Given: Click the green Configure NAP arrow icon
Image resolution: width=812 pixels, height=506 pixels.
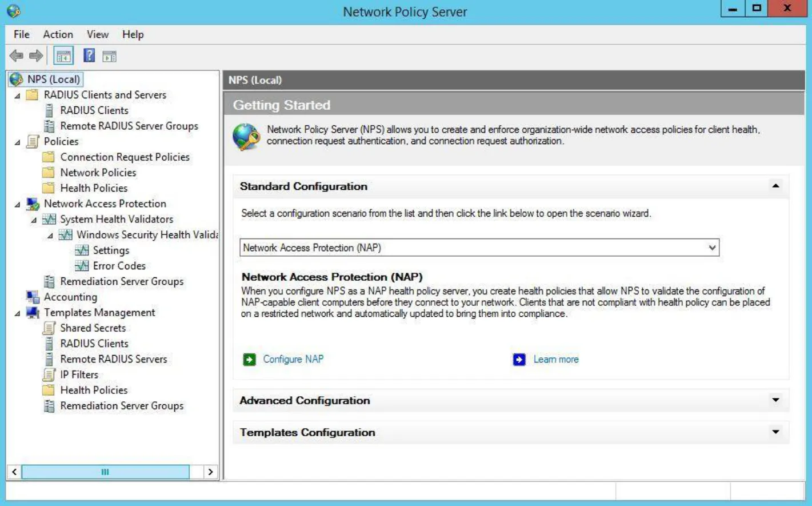Looking at the screenshot, I should (249, 360).
